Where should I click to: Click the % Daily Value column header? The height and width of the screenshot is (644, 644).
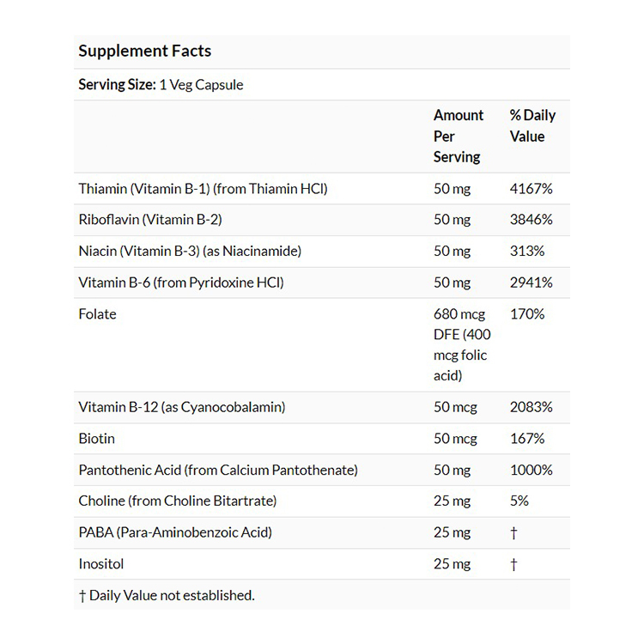(x=532, y=125)
